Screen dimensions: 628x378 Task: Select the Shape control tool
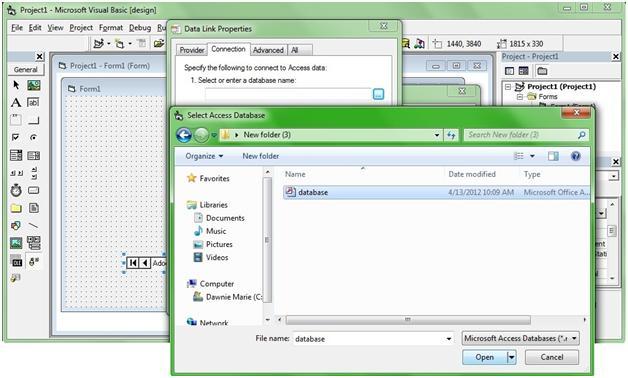tap(16, 225)
